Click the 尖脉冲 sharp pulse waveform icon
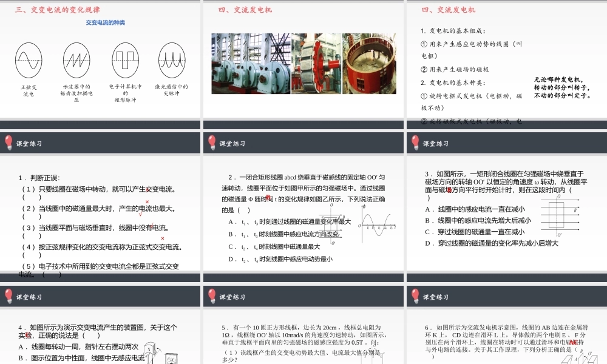Image resolution: width=607 pixels, height=364 pixels. [172, 59]
